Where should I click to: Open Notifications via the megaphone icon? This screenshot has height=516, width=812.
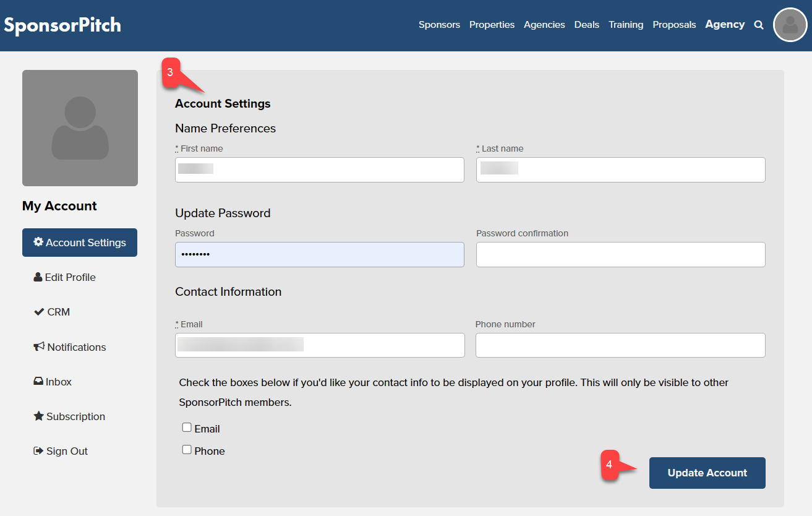(69, 346)
